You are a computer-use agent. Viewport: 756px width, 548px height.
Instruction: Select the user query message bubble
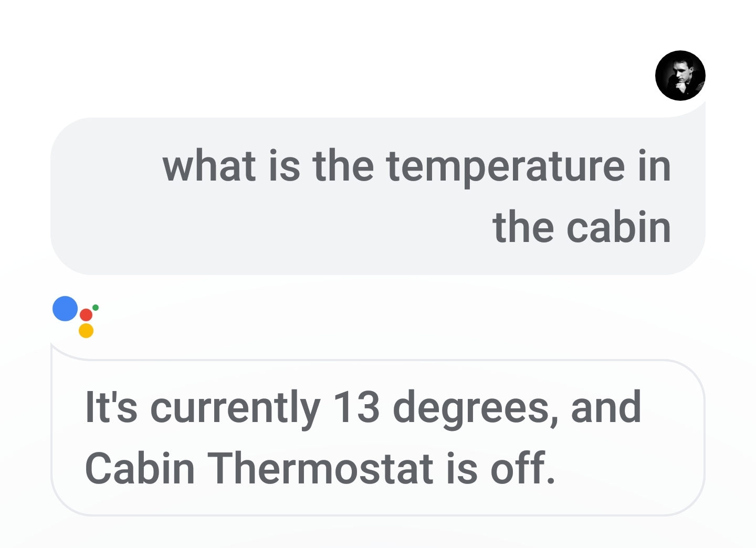tap(377, 196)
